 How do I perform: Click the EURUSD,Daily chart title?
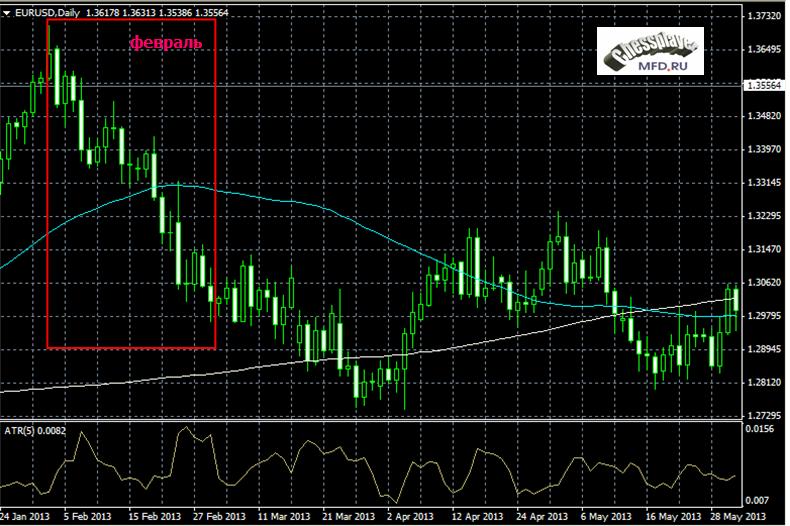point(48,12)
